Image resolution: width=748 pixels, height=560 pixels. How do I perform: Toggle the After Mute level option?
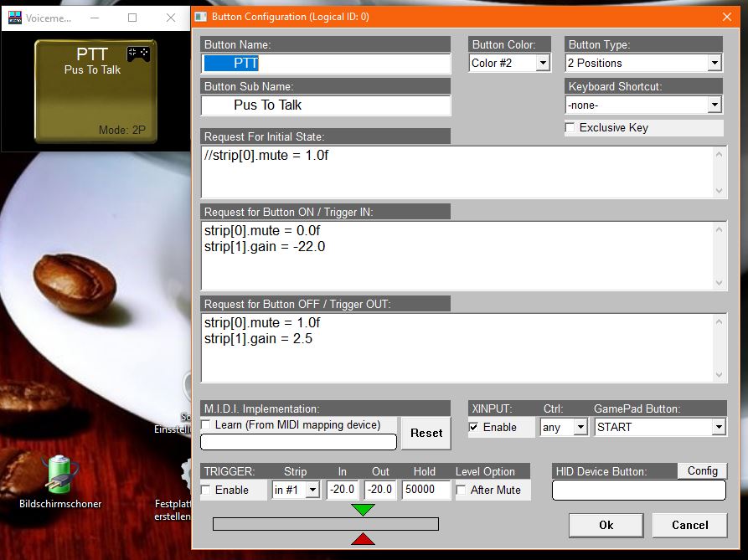(461, 490)
